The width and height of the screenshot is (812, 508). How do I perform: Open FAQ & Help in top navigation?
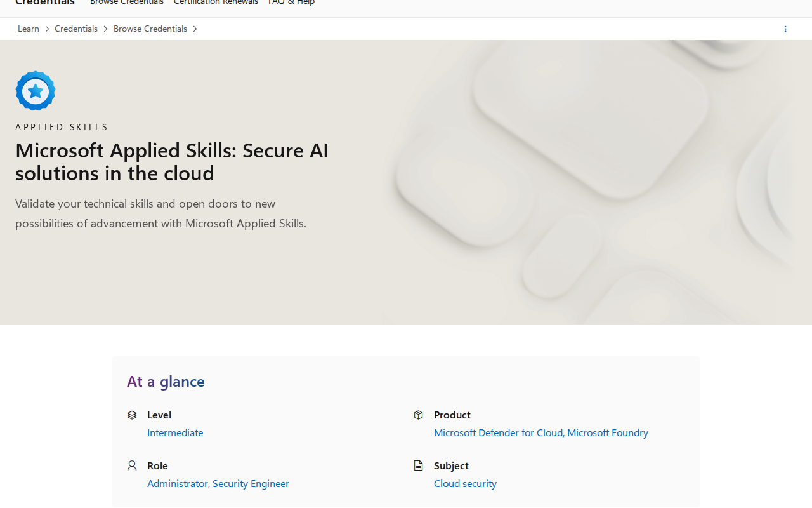292,3
